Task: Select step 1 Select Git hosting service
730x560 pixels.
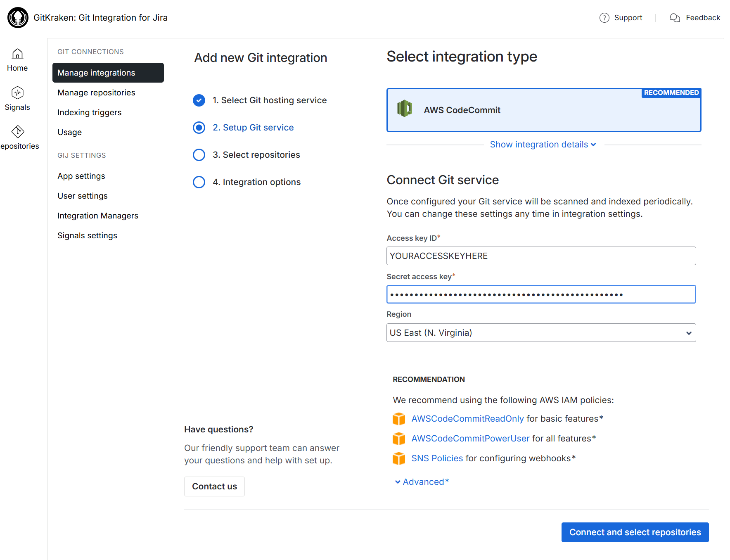Action: pos(199,100)
